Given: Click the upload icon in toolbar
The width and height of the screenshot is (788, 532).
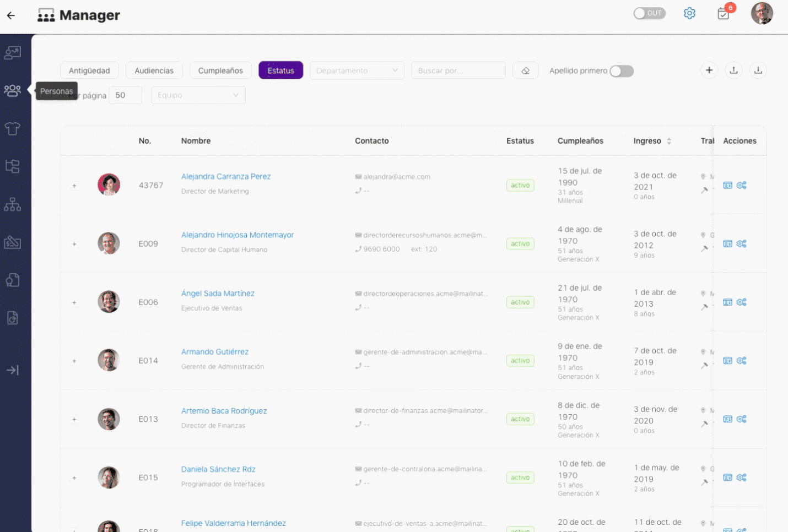Looking at the screenshot, I should tap(733, 70).
